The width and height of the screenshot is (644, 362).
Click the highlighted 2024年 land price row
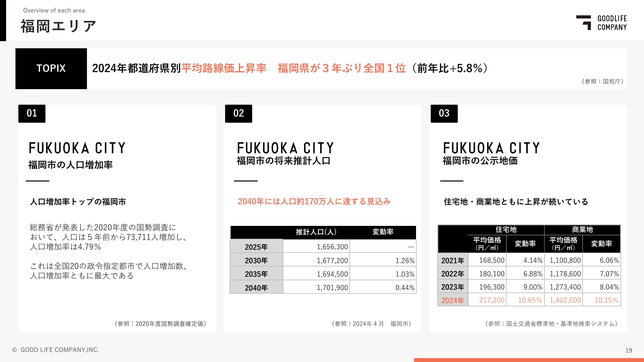pos(452,300)
